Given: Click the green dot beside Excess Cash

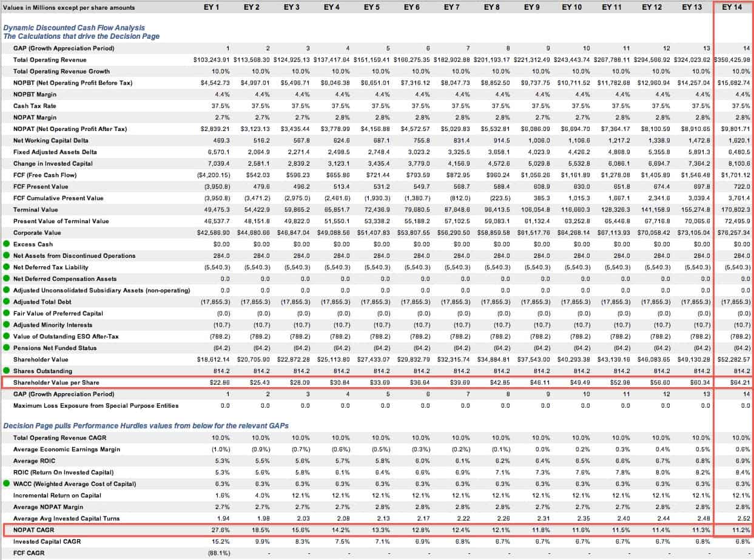Looking at the screenshot, I should coord(6,244).
